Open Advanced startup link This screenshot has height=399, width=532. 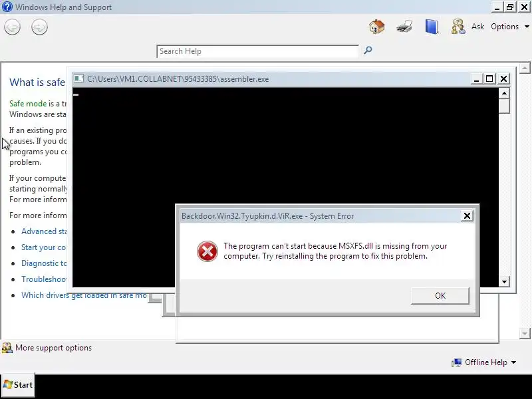44,231
